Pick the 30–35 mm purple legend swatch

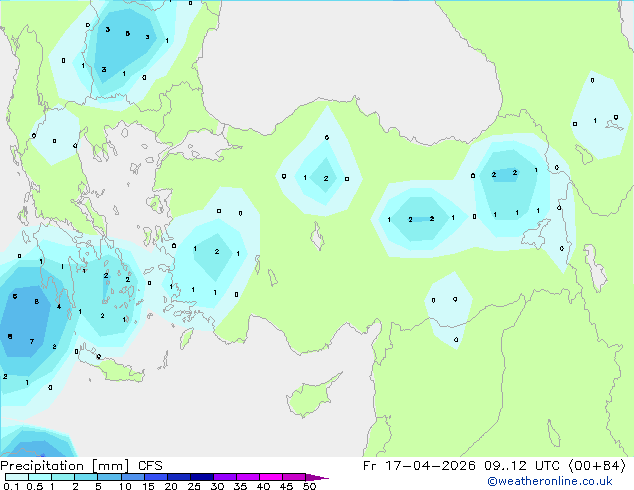coord(225,477)
